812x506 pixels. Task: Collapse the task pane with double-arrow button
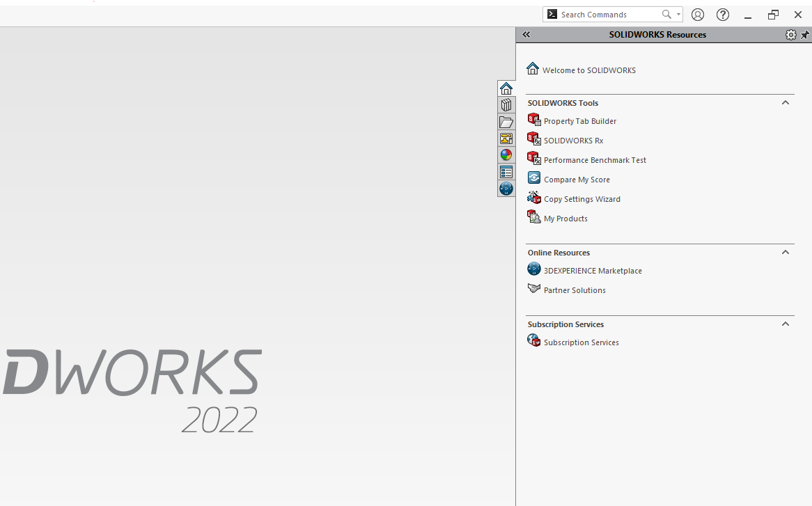[x=526, y=35]
